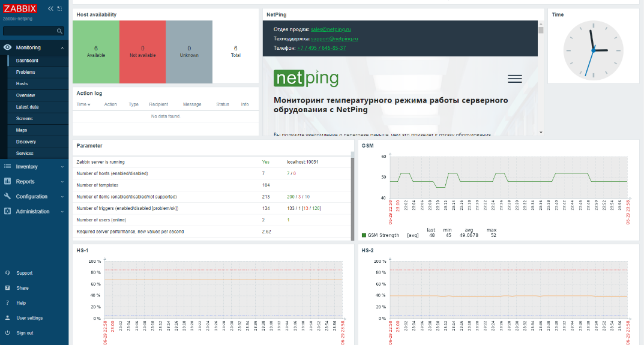Image resolution: width=644 pixels, height=345 pixels.
Task: Click the Recipient column header
Action: click(158, 104)
